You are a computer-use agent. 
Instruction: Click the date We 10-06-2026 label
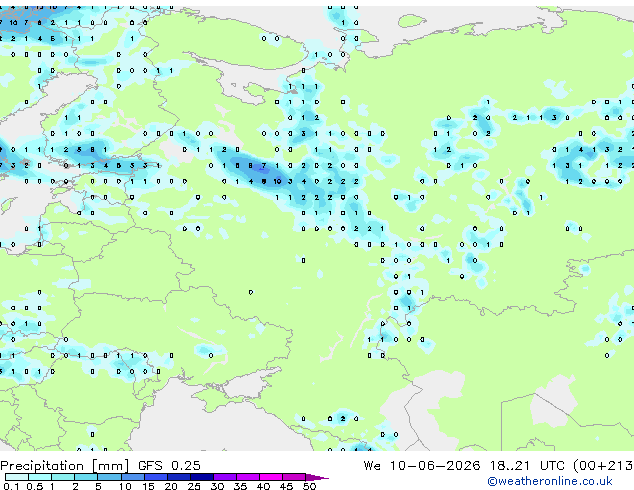[422, 466]
